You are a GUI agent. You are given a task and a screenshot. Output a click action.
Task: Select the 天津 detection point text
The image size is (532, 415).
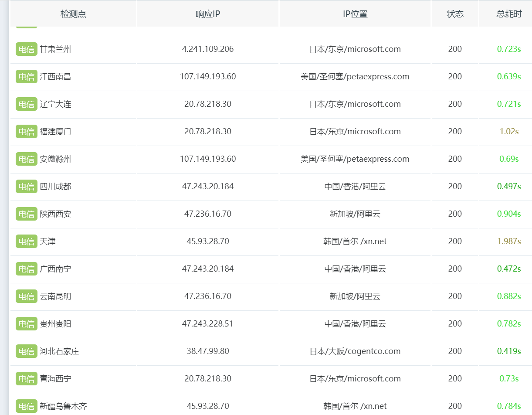coord(47,242)
